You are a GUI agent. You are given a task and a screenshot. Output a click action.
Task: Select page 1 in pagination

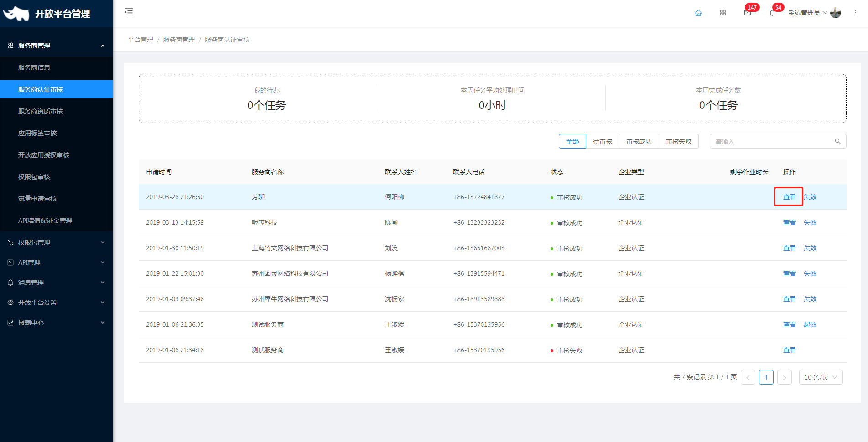pyautogui.click(x=766, y=377)
